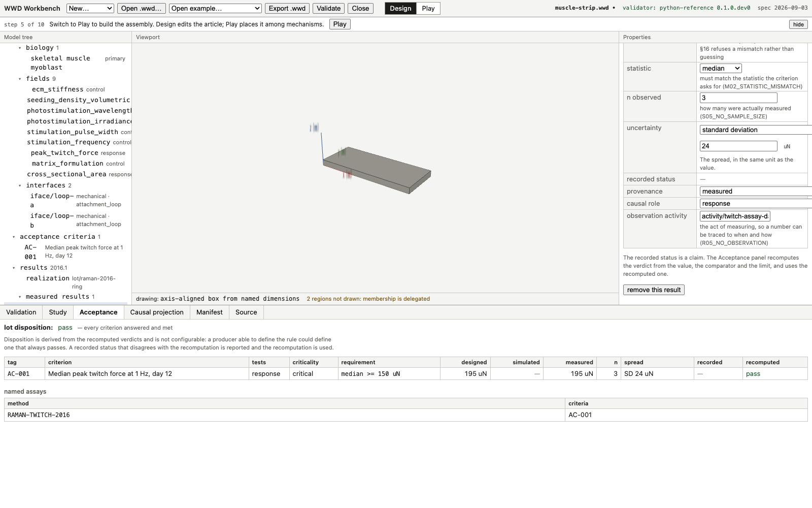The width and height of the screenshot is (812, 508).
Task: Select peak_twitch_force field in tree
Action: tap(64, 153)
